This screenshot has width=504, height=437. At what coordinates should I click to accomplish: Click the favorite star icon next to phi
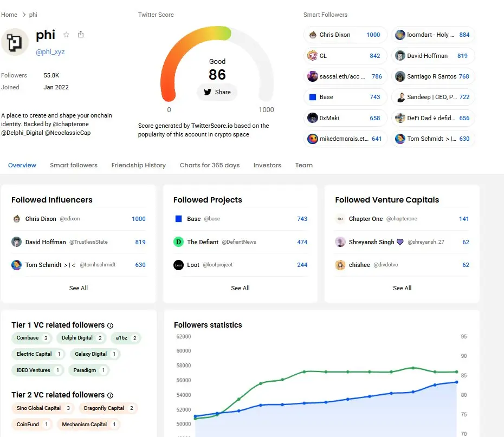(x=66, y=35)
